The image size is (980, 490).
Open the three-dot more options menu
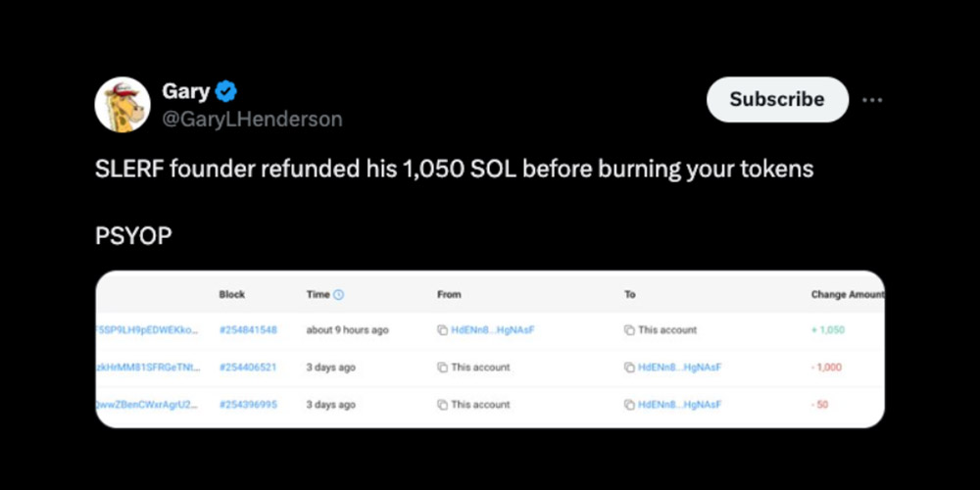[x=872, y=100]
